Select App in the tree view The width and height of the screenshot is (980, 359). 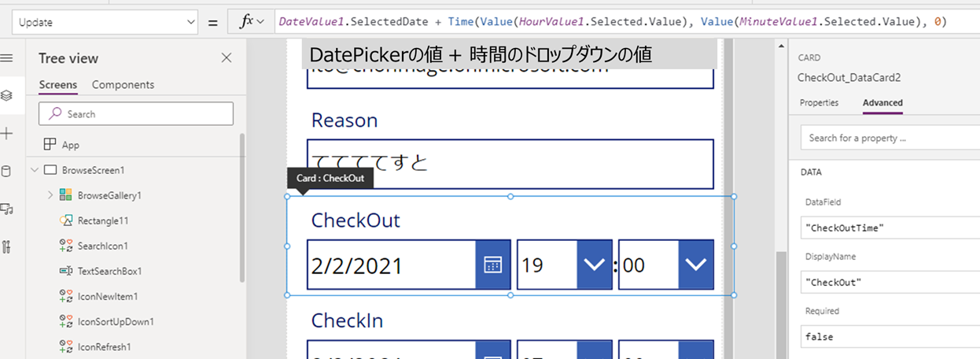(71, 145)
